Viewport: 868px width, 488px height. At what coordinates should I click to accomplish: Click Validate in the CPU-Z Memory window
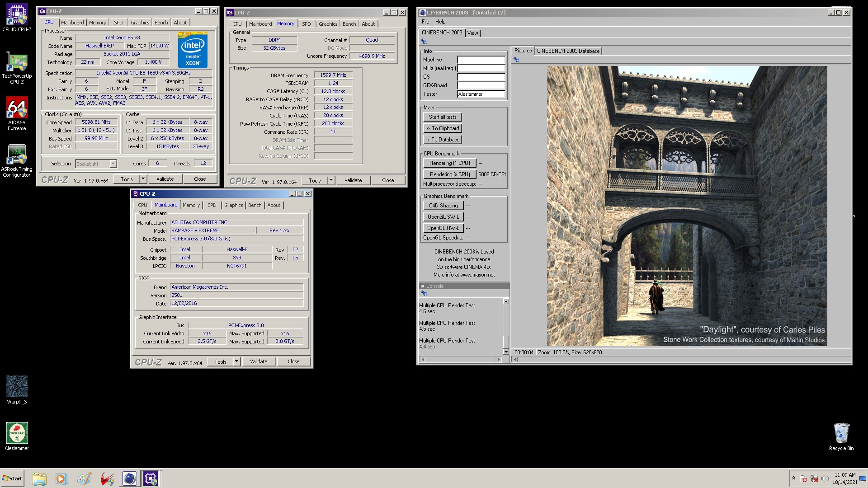click(353, 180)
